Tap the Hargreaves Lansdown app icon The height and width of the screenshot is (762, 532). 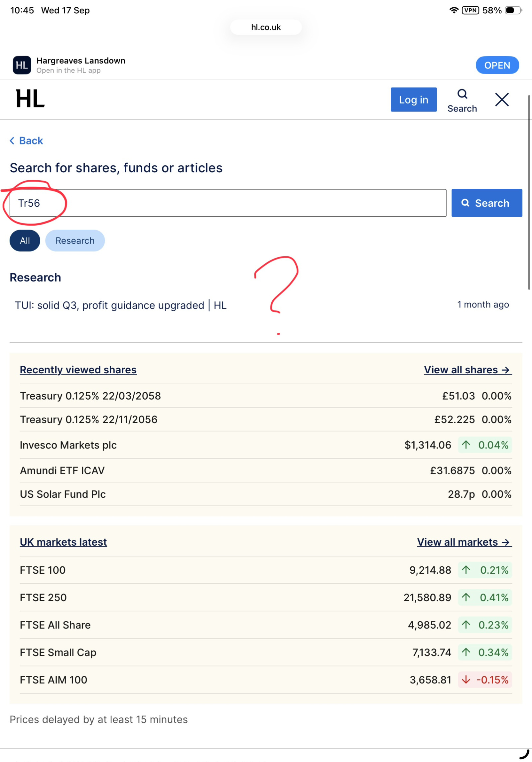coord(22,65)
